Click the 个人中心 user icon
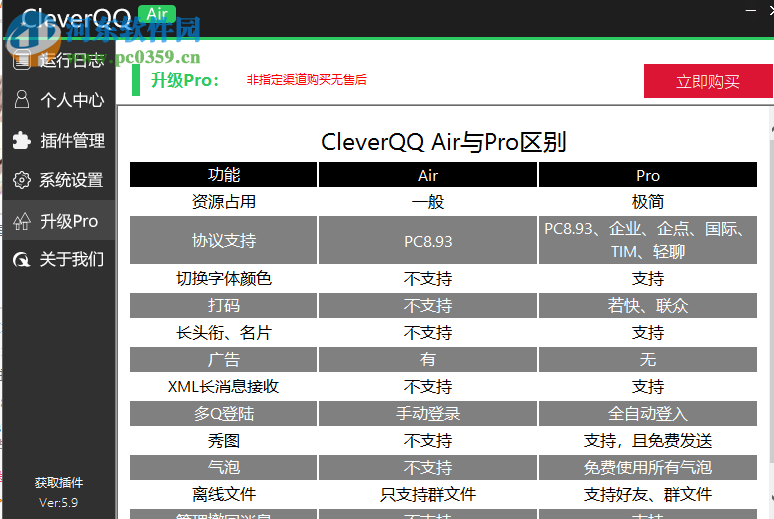 tap(22, 99)
